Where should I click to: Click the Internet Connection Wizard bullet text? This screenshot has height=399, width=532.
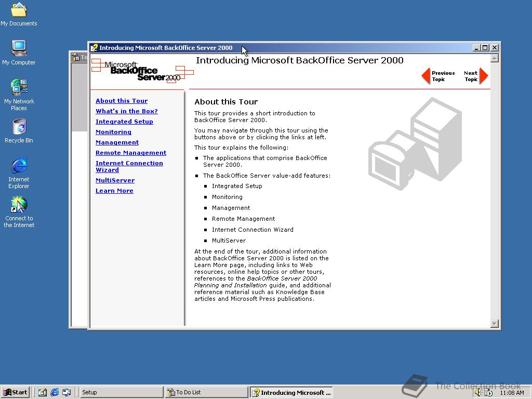(x=252, y=230)
